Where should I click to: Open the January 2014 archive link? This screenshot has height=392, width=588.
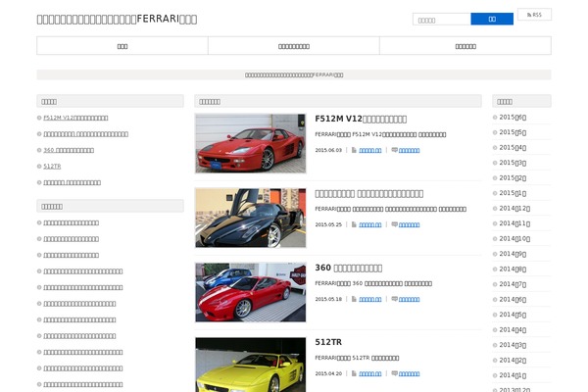(513, 375)
